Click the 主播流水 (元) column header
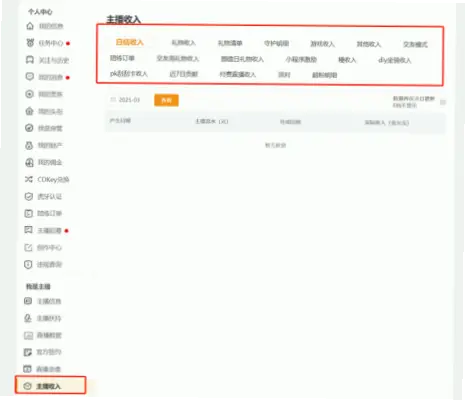The image size is (465, 400). [212, 121]
